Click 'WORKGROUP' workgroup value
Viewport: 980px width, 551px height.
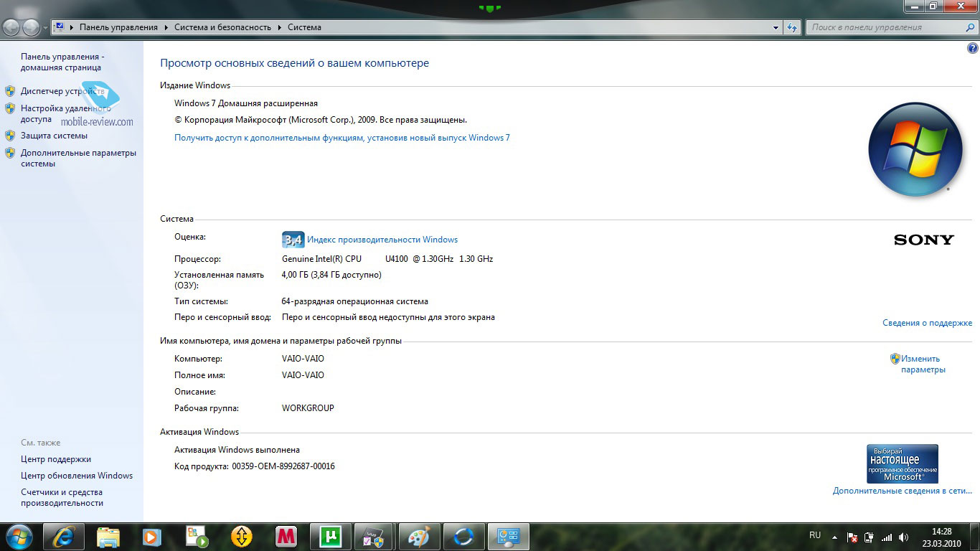click(308, 408)
